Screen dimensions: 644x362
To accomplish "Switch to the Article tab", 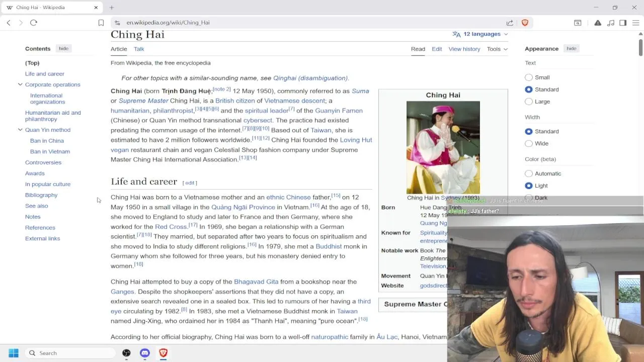I will click(119, 49).
